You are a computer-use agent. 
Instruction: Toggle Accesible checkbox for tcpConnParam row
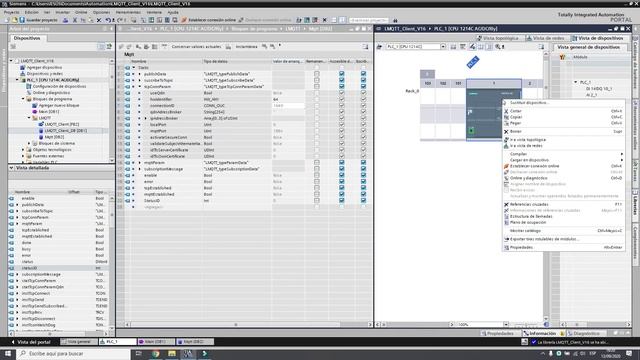click(342, 87)
